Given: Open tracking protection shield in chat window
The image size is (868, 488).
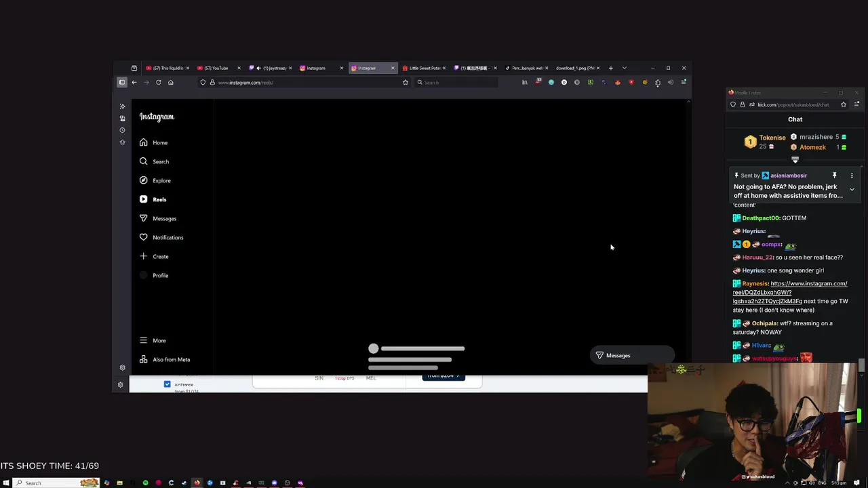Looking at the screenshot, I should [733, 104].
